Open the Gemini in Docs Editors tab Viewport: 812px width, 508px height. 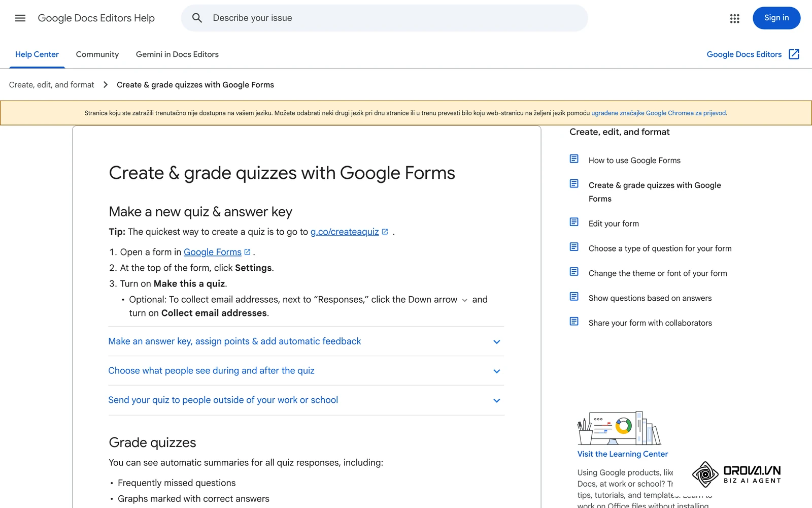click(177, 54)
